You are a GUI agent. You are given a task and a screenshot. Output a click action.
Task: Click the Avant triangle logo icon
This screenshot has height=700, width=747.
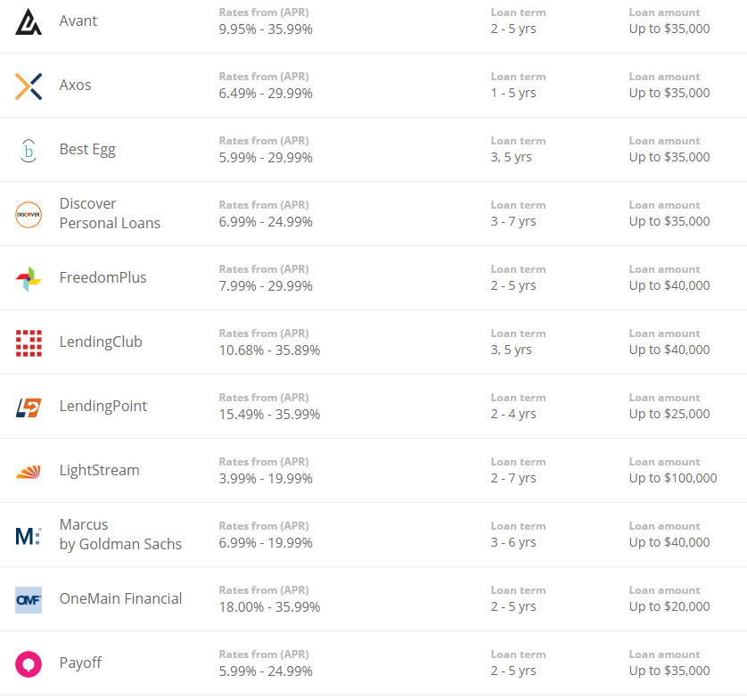(29, 21)
